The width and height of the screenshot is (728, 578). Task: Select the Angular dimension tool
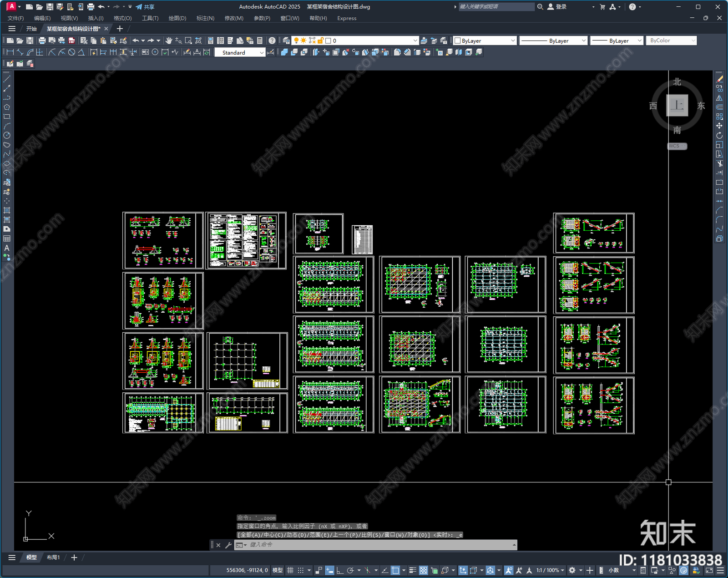(81, 52)
